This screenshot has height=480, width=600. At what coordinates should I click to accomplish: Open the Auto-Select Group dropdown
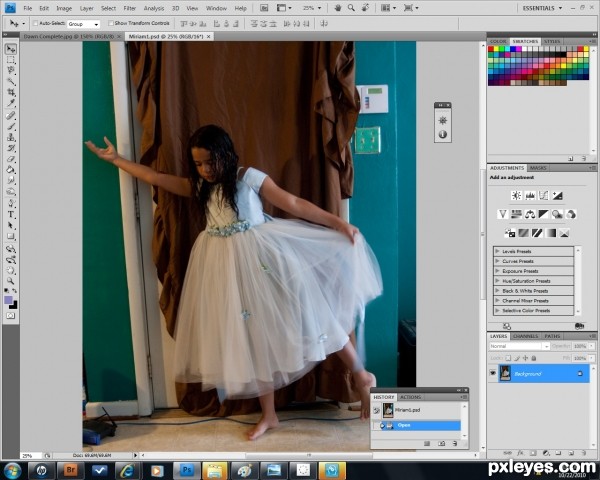pos(84,24)
